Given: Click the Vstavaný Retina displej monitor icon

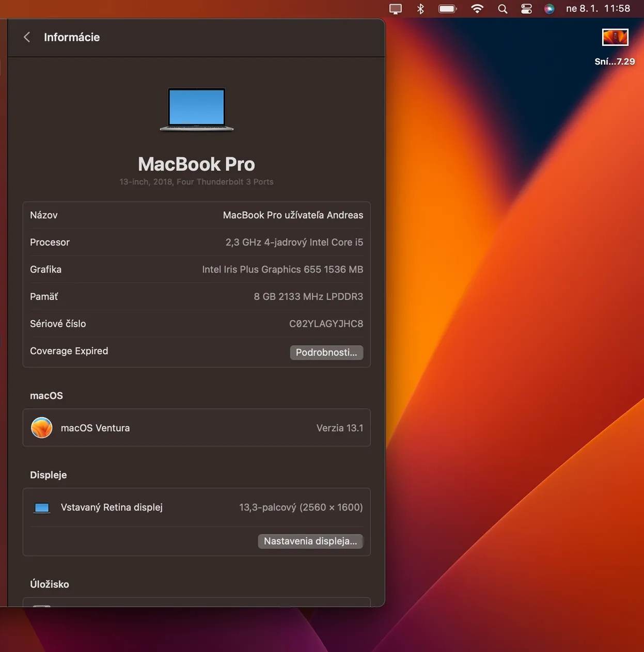Looking at the screenshot, I should pyautogui.click(x=42, y=508).
